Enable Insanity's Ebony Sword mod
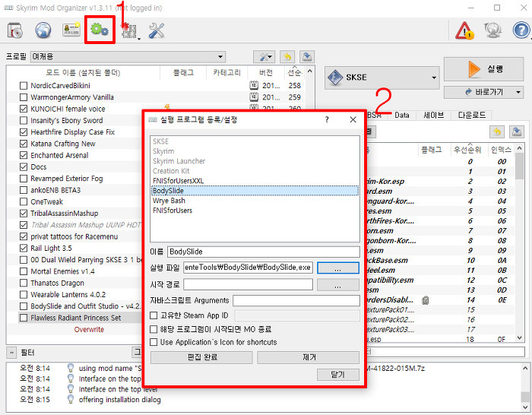 (24, 120)
